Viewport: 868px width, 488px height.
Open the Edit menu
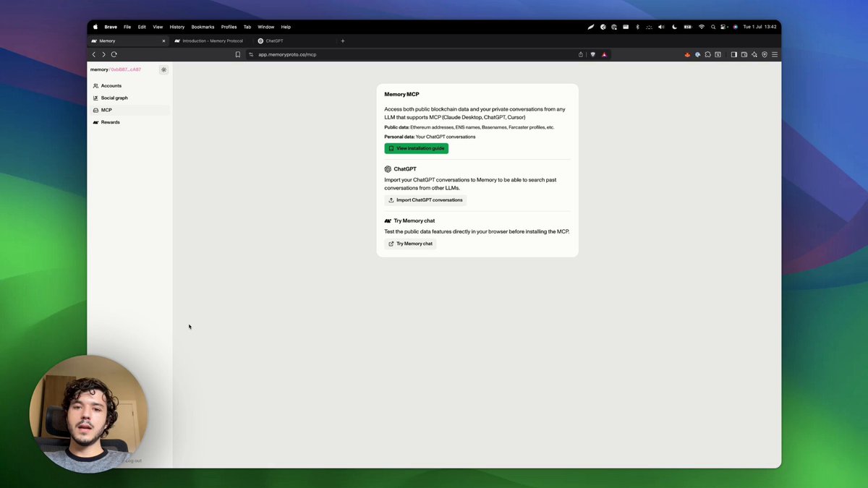click(142, 27)
